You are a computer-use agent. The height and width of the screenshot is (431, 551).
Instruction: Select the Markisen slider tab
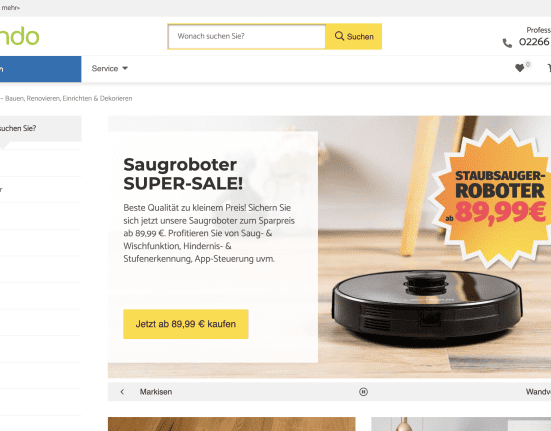click(156, 392)
